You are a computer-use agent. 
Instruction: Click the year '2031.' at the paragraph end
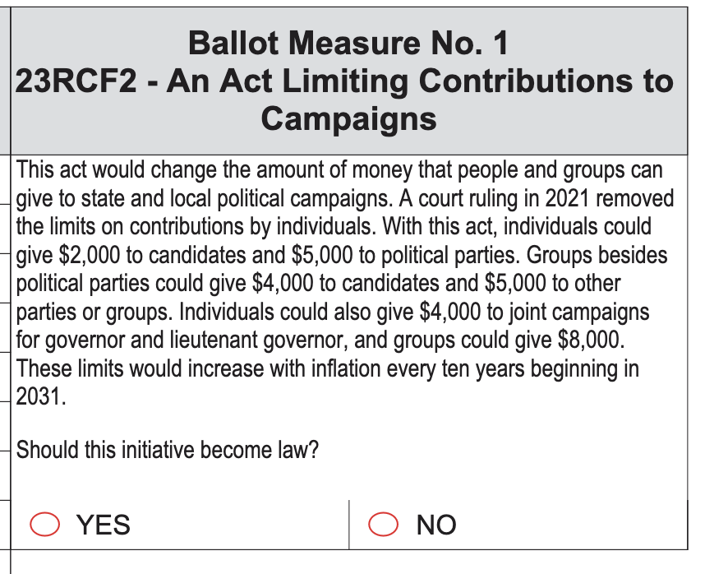(41, 397)
